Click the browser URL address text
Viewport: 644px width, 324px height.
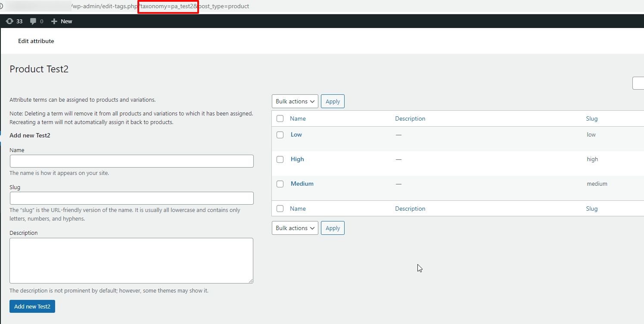coord(159,6)
